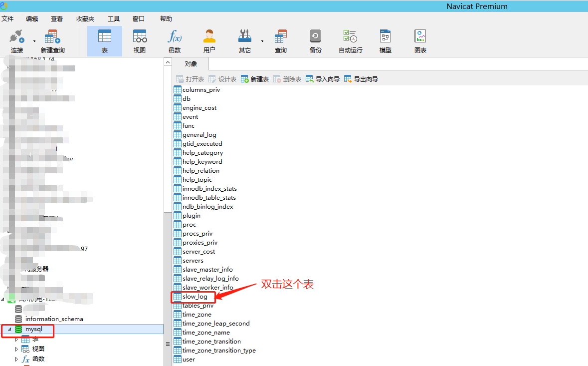Screen dimensions: 588x366
Task: Open the 自动运行 automation icon
Action: (351, 41)
